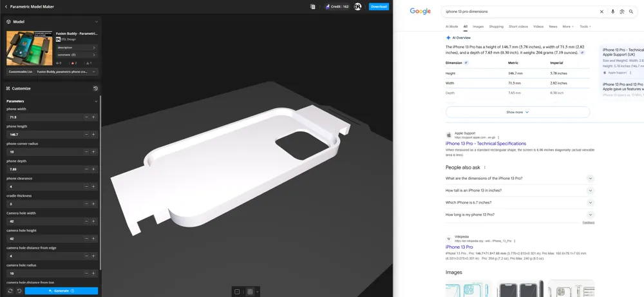Image resolution: width=644 pixels, height=297 pixels.
Task: Toggle the grid view icon
Action: pyautogui.click(x=250, y=292)
